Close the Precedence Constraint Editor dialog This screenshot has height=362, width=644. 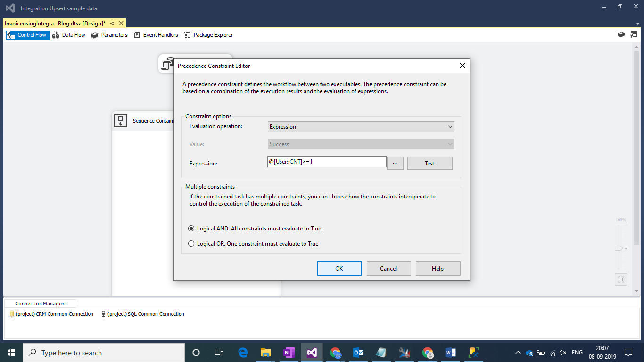click(x=462, y=66)
